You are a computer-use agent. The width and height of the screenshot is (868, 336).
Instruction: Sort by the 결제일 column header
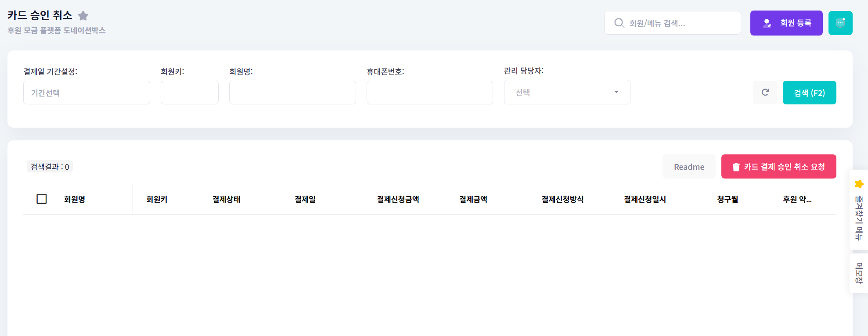point(305,199)
